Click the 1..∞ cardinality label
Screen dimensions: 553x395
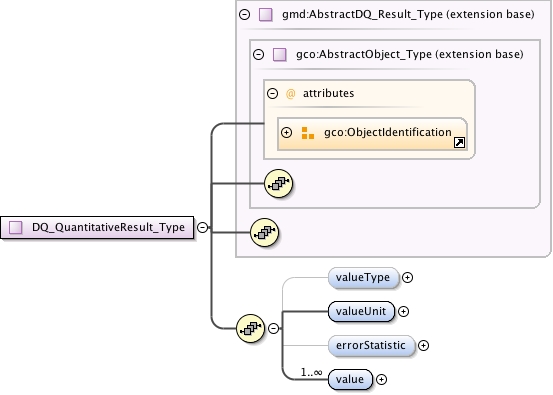point(311,372)
